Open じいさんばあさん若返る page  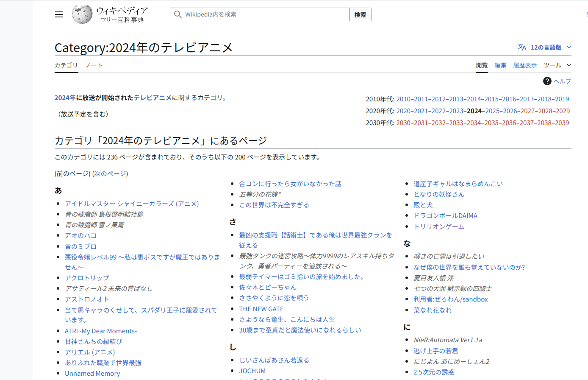(x=274, y=360)
